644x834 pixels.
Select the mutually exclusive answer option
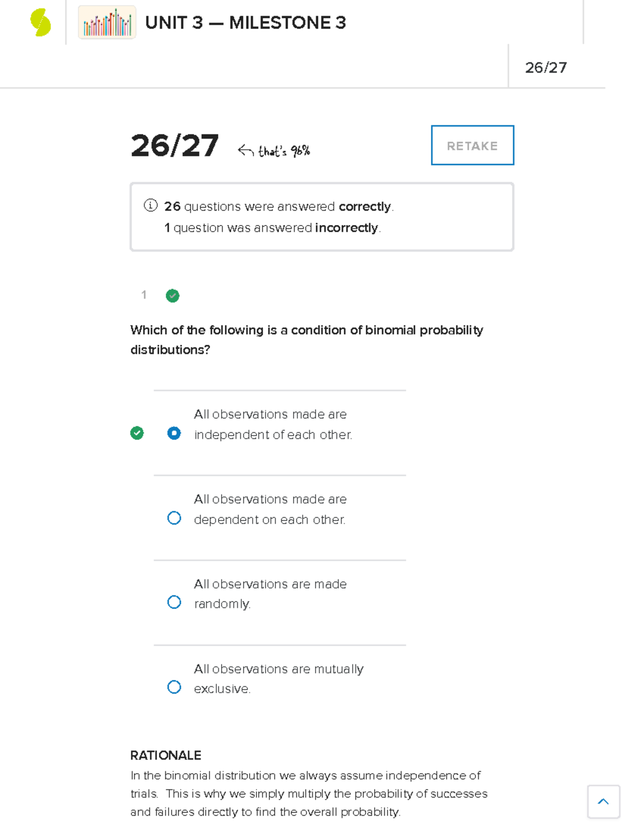[x=174, y=687]
